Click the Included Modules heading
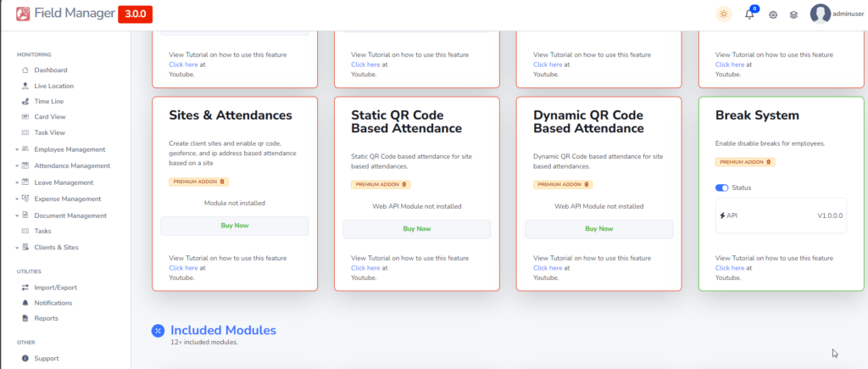 tap(223, 330)
